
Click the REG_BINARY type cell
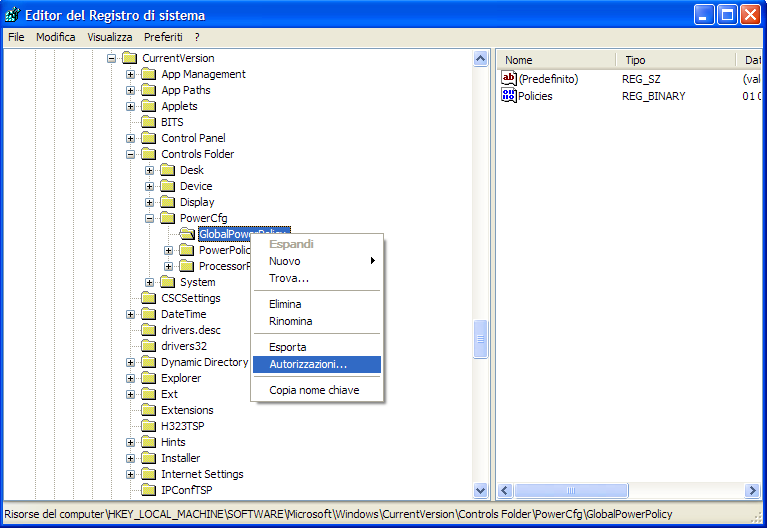click(654, 96)
